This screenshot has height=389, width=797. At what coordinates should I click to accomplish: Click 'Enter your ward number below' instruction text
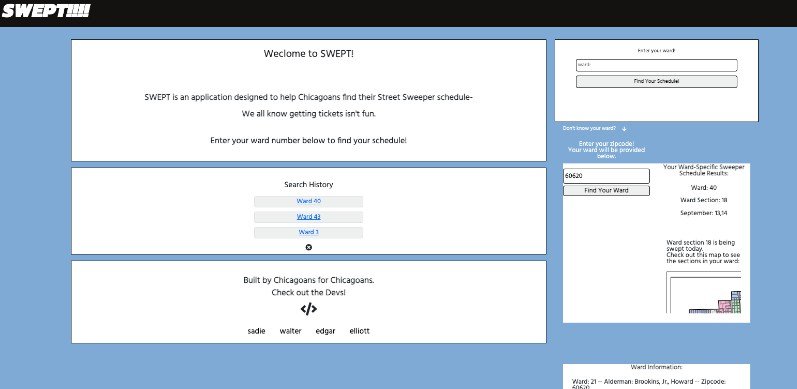point(309,140)
